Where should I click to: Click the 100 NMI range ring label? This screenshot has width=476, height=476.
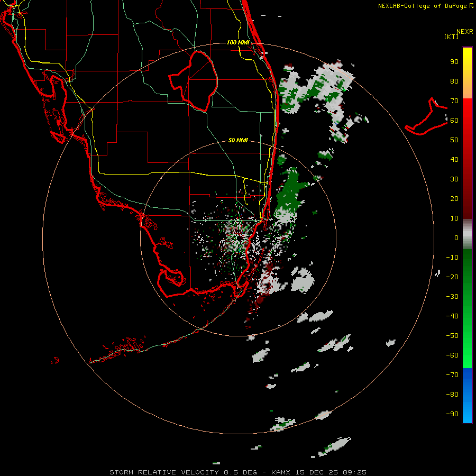[x=238, y=42]
